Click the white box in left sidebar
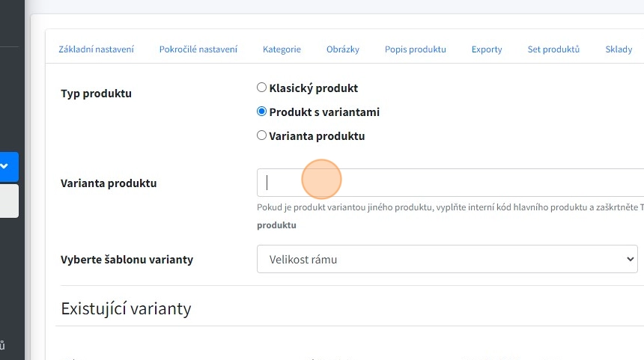The height and width of the screenshot is (360, 644). pos(9,202)
